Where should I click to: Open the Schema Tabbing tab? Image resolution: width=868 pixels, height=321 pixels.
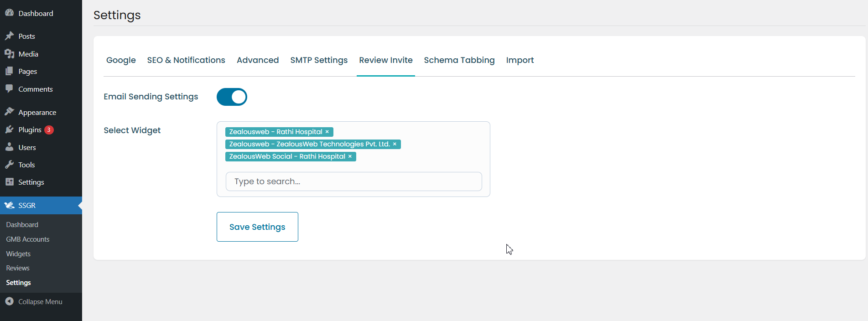pos(459,60)
